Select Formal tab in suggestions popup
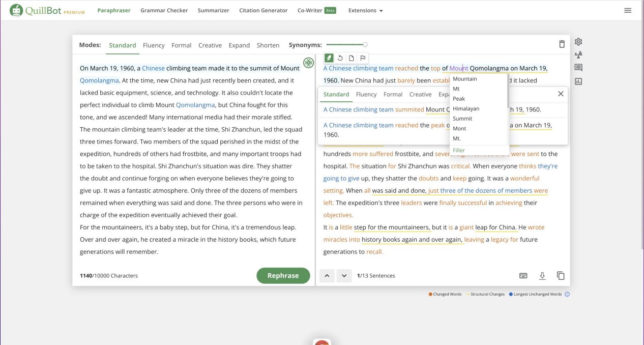Viewport: 644px width, 345px height. pyautogui.click(x=393, y=94)
